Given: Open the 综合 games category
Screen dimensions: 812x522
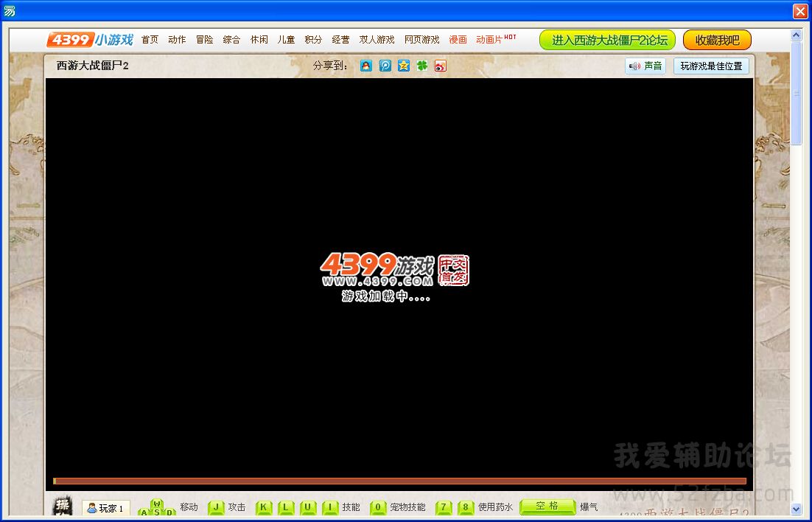Looking at the screenshot, I should (231, 39).
